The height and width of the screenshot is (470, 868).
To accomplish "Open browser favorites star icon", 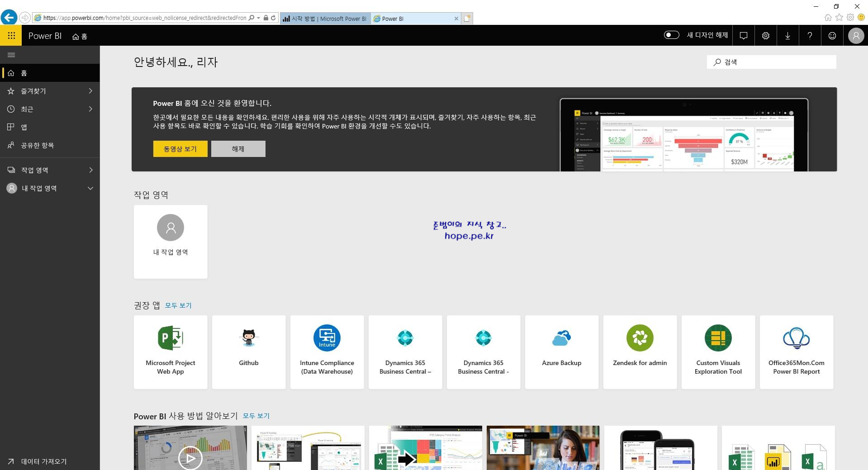I will tap(839, 17).
